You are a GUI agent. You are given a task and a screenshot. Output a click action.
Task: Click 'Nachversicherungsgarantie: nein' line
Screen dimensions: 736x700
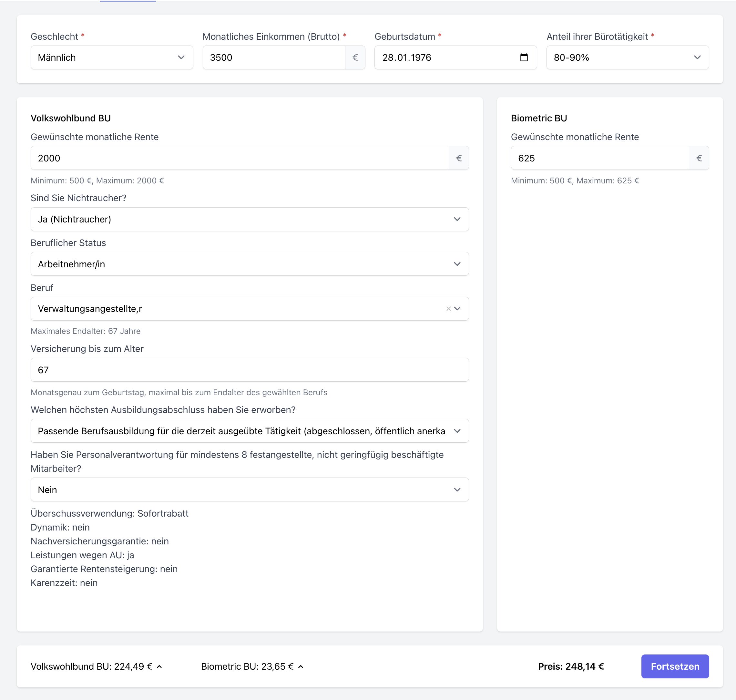pyautogui.click(x=100, y=541)
